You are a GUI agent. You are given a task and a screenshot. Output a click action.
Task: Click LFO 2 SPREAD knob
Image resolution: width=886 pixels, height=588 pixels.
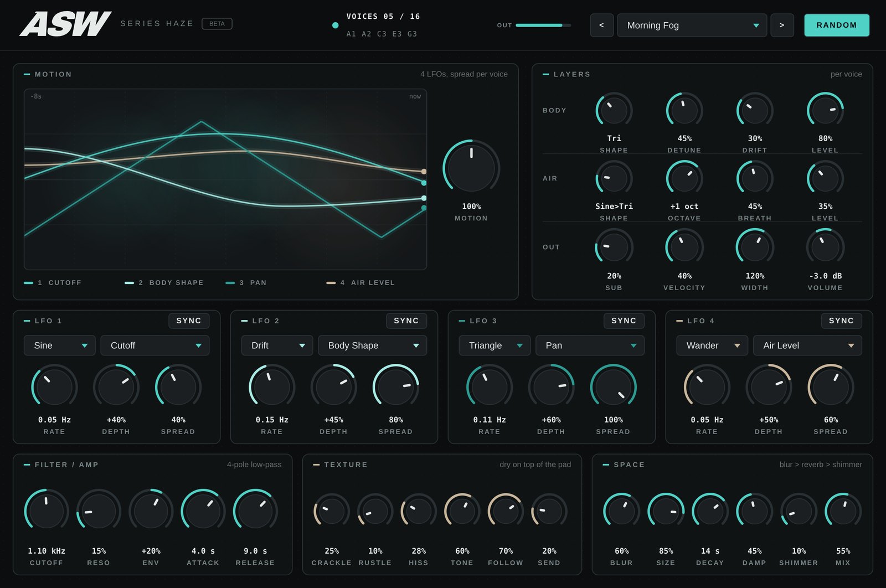pyautogui.click(x=395, y=386)
